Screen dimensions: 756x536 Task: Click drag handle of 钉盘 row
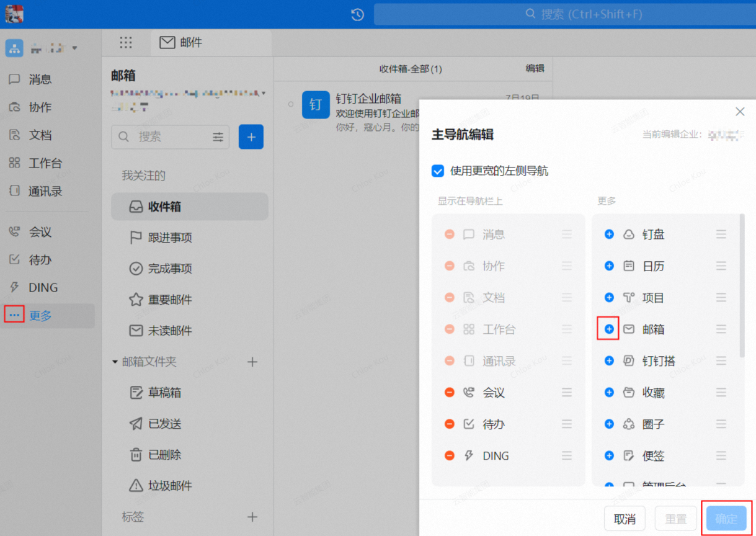[x=721, y=234]
